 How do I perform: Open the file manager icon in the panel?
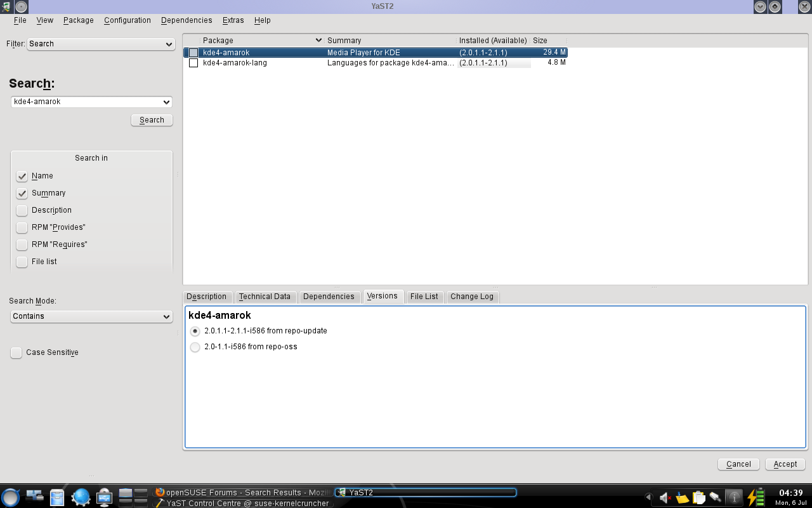tap(57, 498)
